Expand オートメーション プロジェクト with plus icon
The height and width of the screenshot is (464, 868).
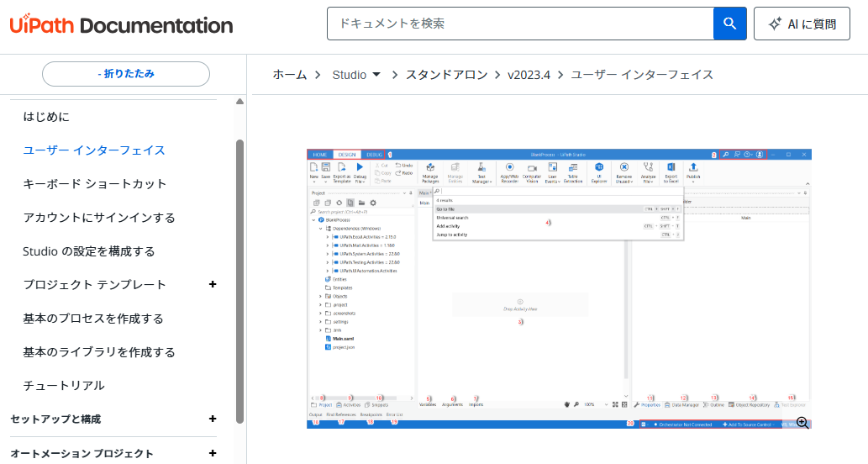212,453
